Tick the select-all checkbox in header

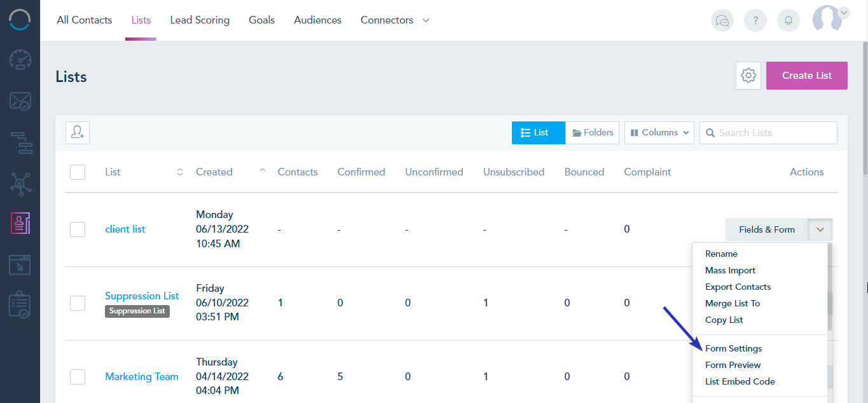tap(78, 172)
